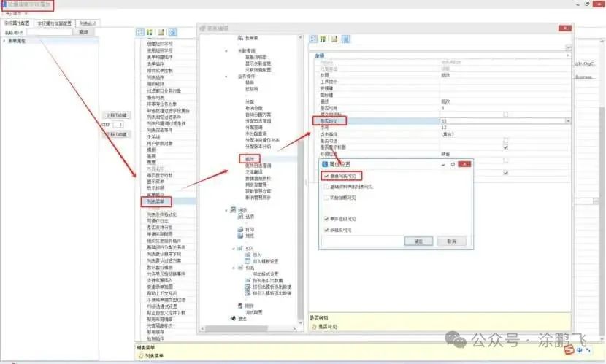
Task: Collapse the 引入 tree node
Action: [x=234, y=249]
